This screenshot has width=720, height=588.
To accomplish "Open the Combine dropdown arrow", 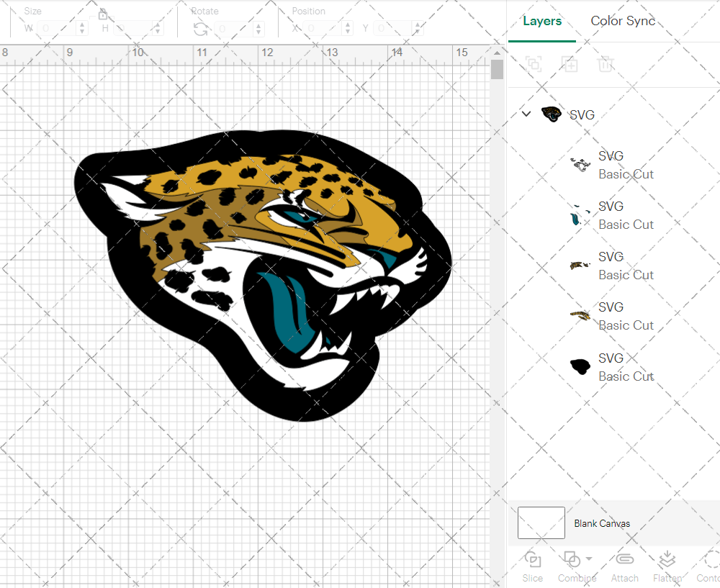I will point(589,558).
